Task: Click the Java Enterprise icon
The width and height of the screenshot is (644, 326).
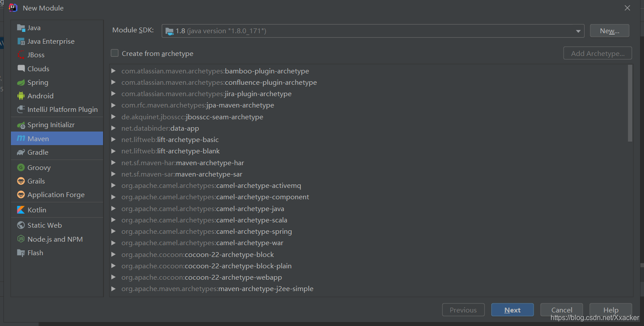Action: [x=21, y=42]
